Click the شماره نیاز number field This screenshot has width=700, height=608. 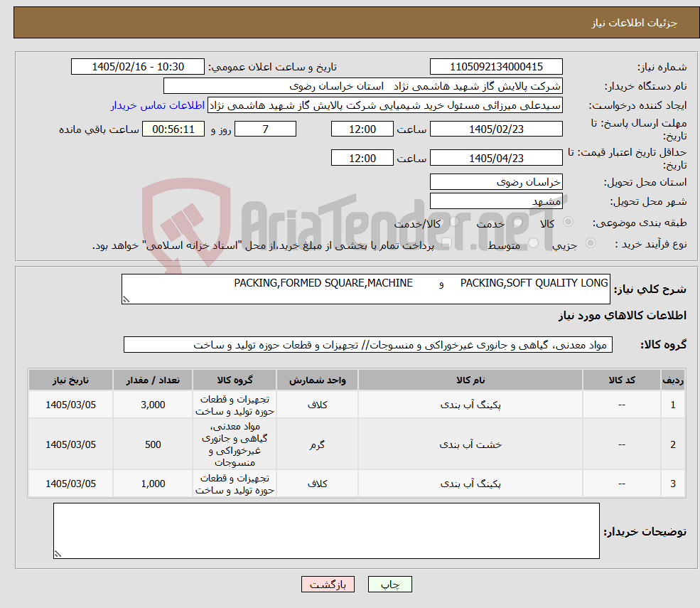[496, 67]
